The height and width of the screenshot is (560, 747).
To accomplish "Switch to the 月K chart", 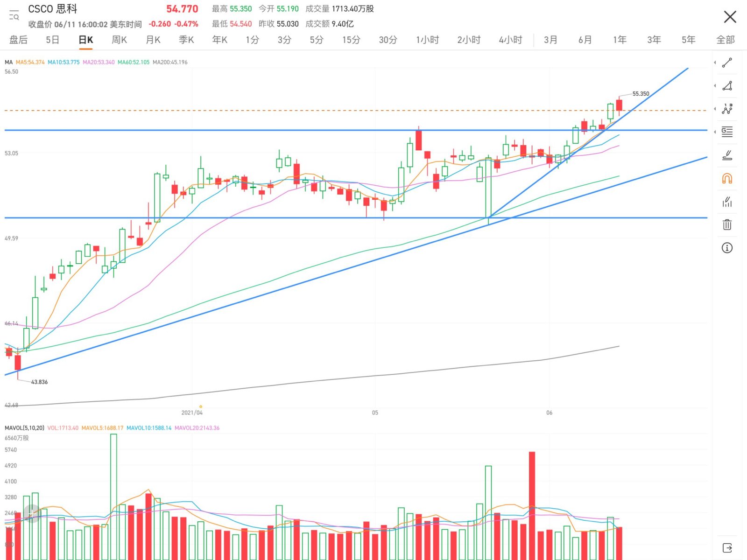I will point(153,40).
